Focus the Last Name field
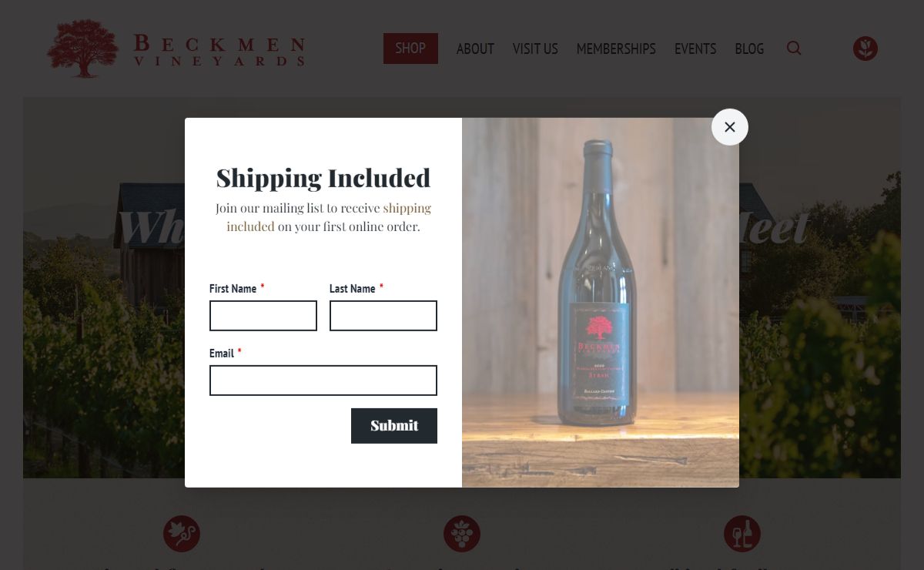 383,316
